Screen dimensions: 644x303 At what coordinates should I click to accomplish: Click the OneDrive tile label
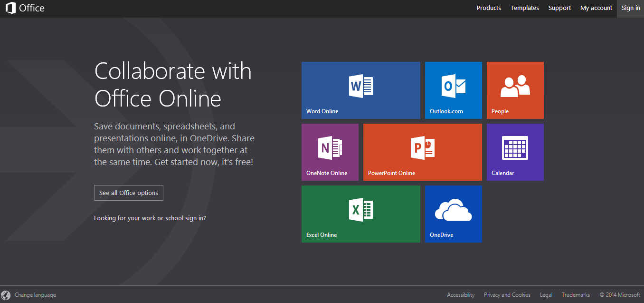pos(442,235)
